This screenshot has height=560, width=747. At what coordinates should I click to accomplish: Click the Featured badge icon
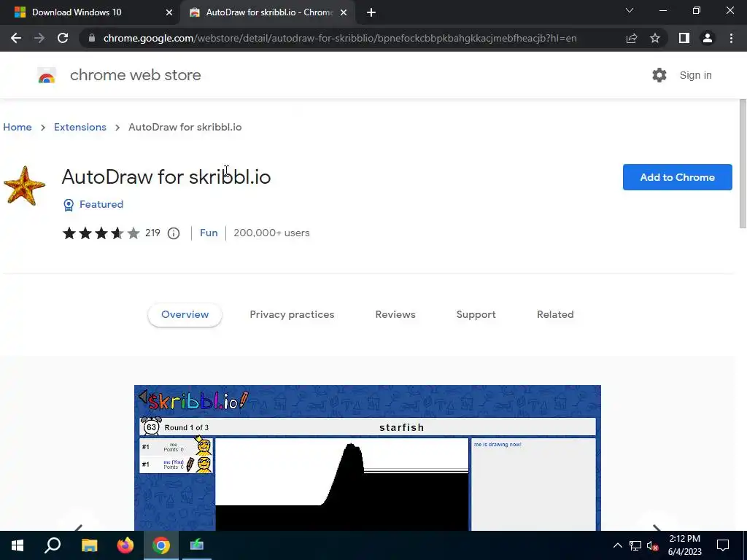[69, 205]
